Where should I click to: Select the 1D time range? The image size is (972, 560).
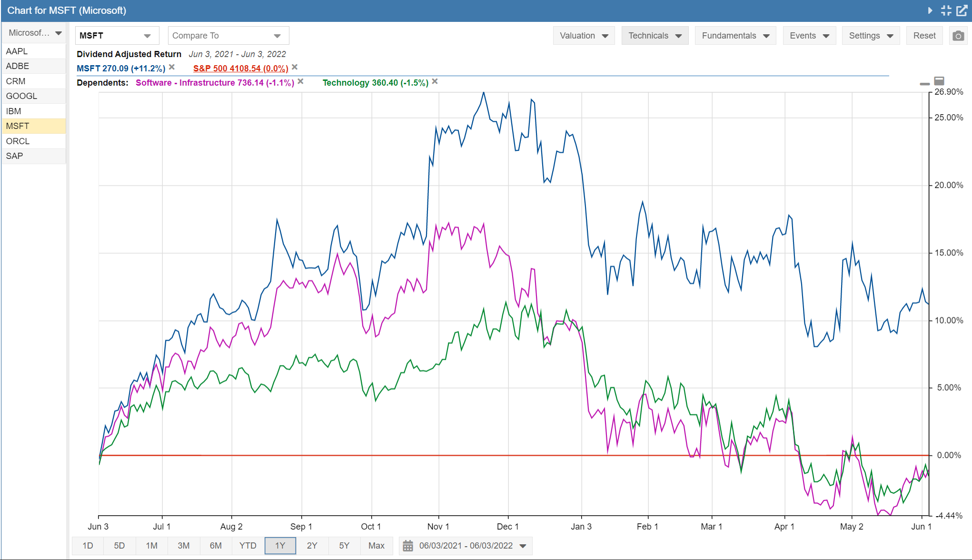pos(88,546)
